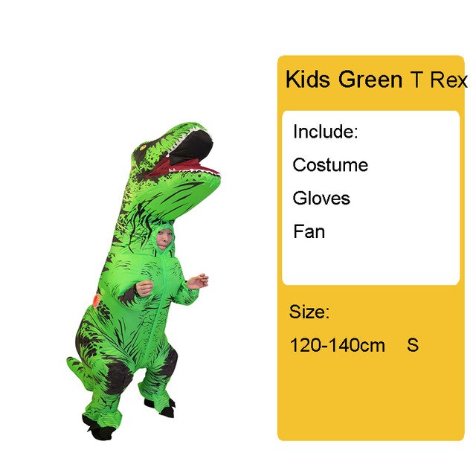476x476 pixels.
Task: Click the orange fan port on the costume
Action: pyautogui.click(x=96, y=300)
